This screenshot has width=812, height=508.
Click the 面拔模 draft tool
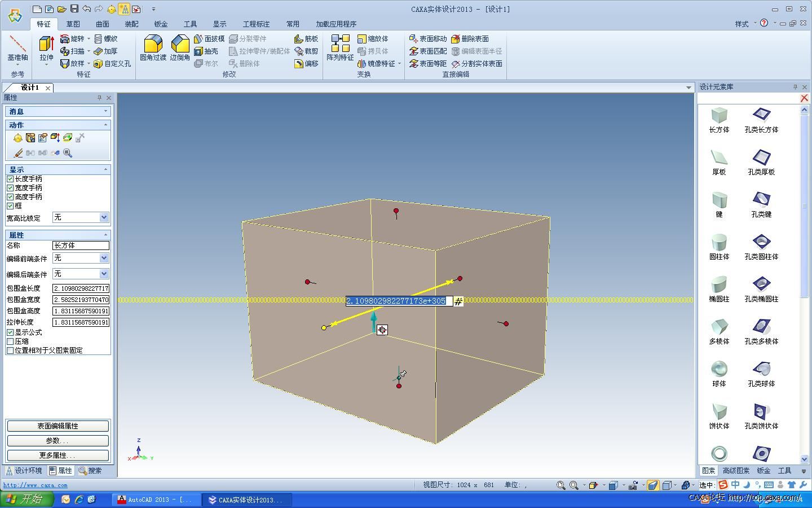[x=209, y=39]
